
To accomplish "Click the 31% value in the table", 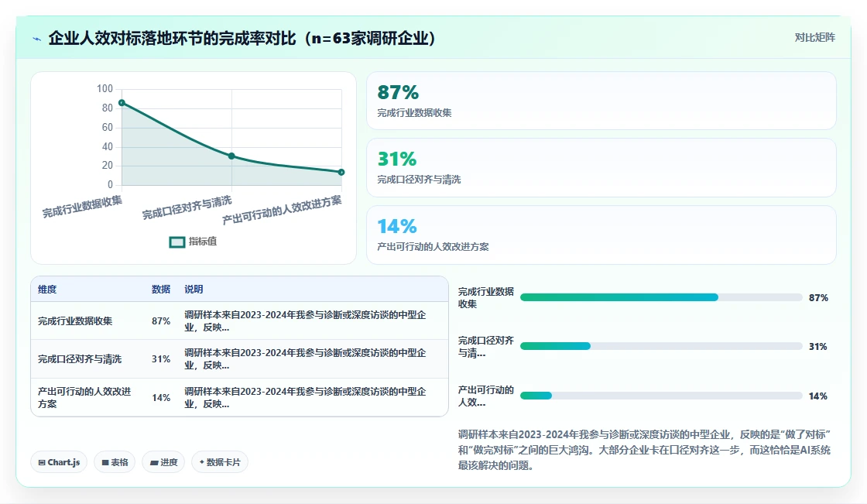I will [x=161, y=359].
